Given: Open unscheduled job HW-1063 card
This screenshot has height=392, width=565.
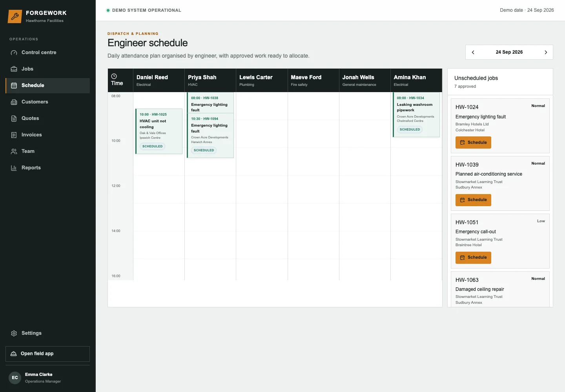Looking at the screenshot, I should (x=500, y=289).
